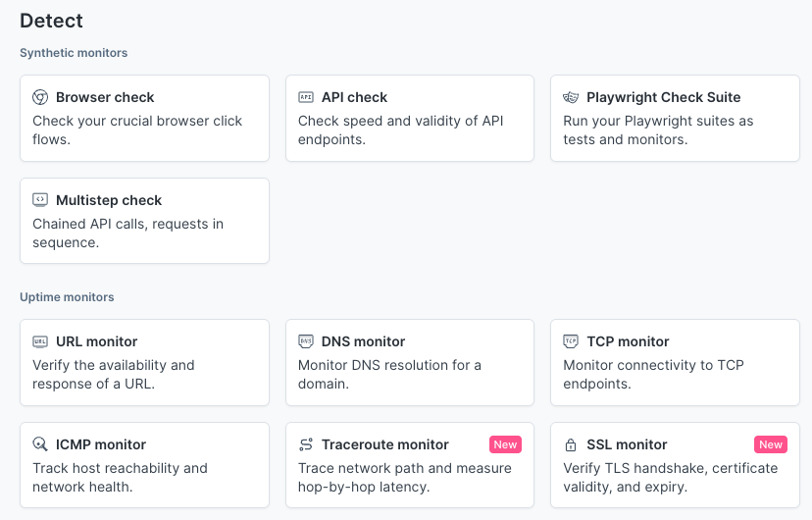Select the Traceroute monitor card

point(410,465)
